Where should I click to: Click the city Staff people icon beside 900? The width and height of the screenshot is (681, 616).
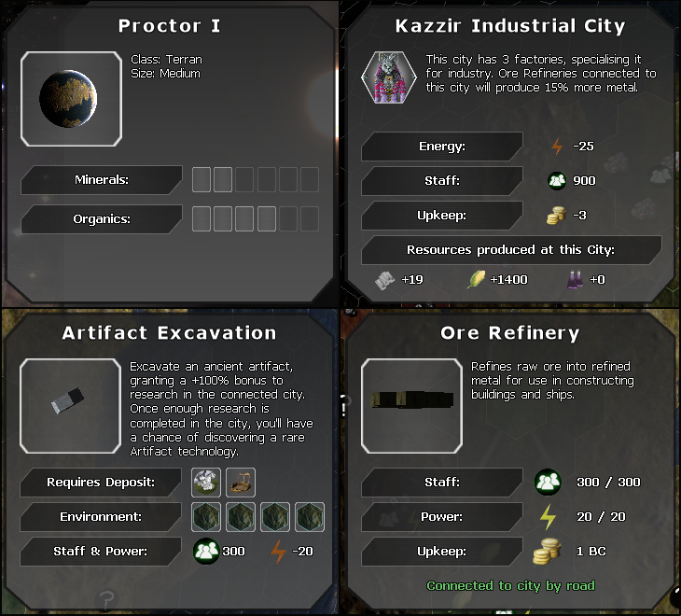(557, 181)
